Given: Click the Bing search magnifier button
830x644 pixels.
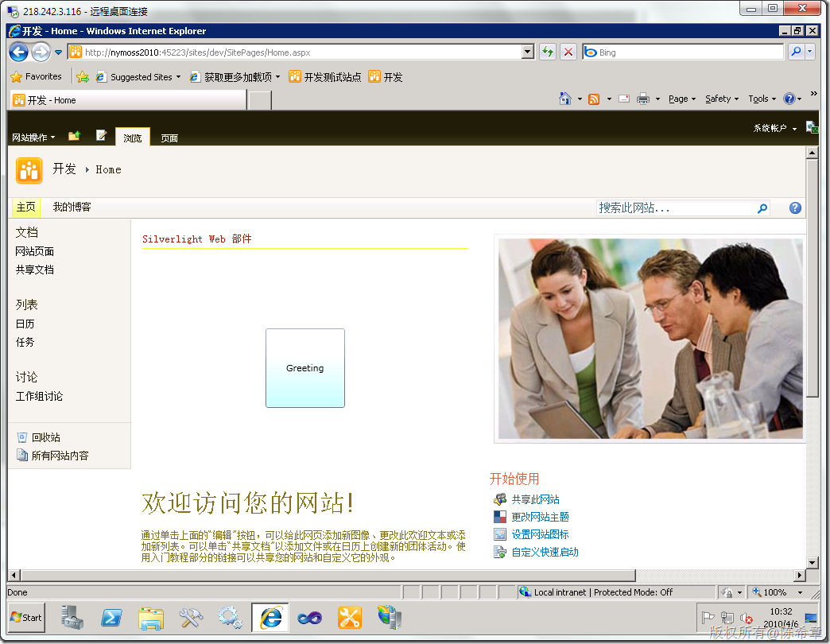Looking at the screenshot, I should (x=796, y=52).
